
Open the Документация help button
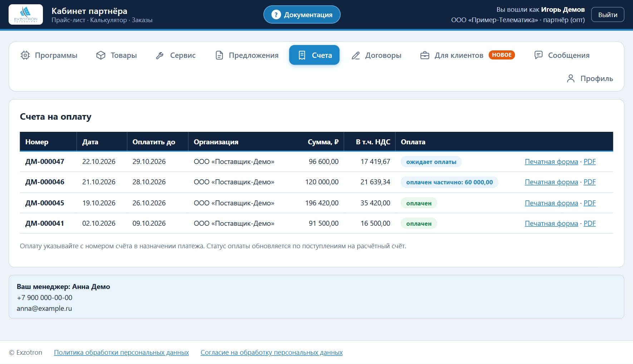pos(302,15)
